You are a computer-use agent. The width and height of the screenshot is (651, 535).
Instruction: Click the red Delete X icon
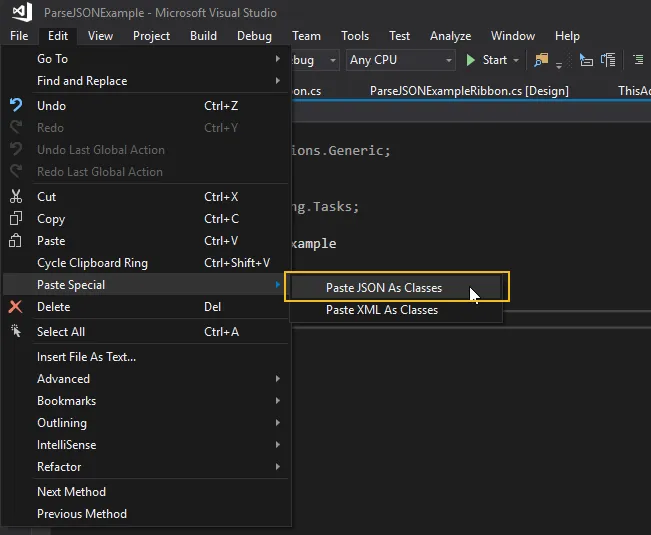[x=16, y=307]
